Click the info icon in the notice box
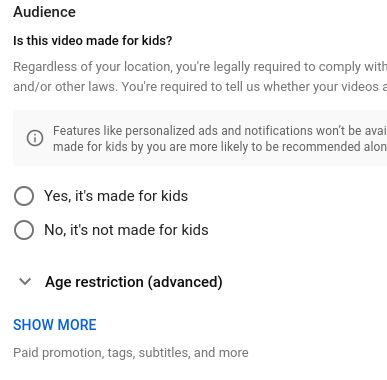Viewport: 387px width, 380px height. pos(35,138)
